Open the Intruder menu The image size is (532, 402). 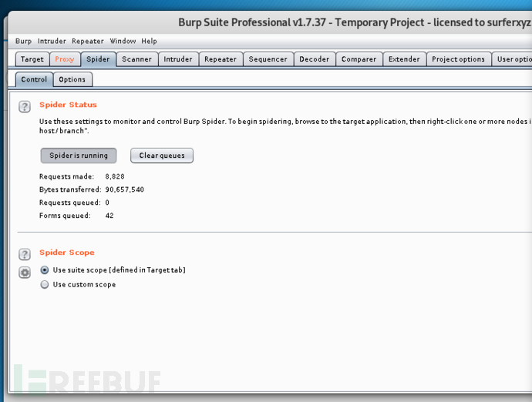[52, 41]
